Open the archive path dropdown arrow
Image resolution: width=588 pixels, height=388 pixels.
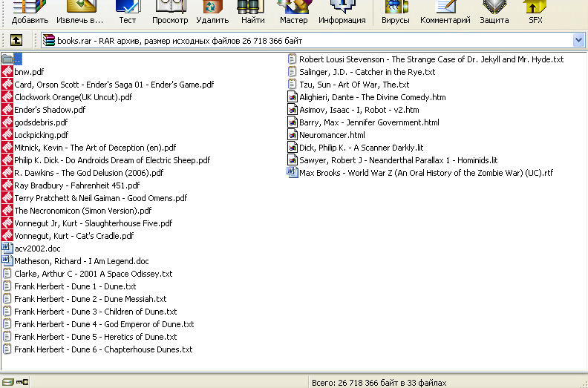click(x=578, y=40)
